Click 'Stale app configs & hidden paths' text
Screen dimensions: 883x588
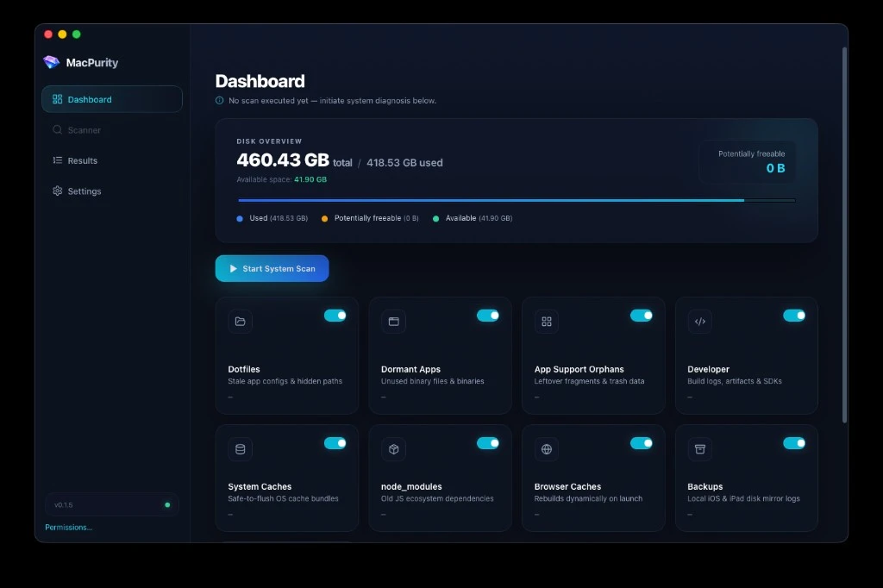[285, 381]
